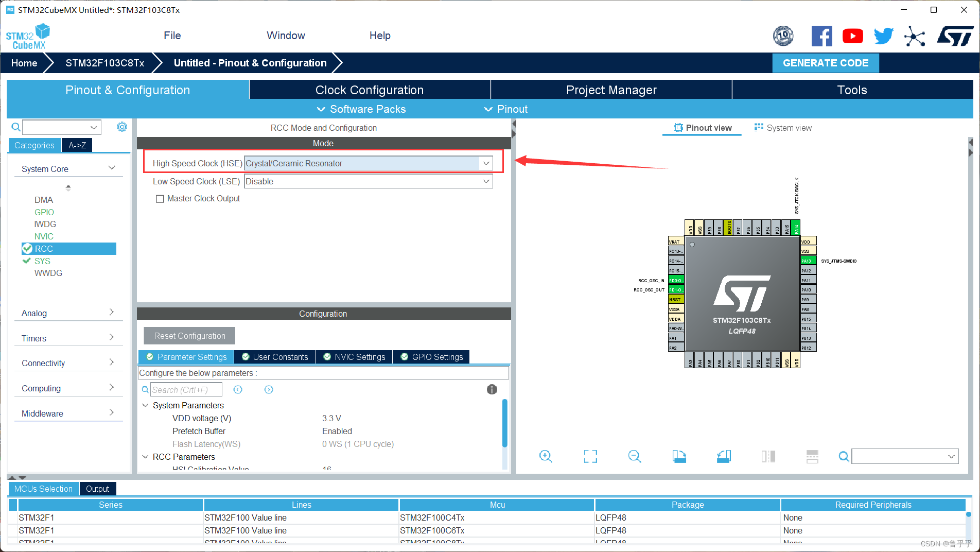Go to next search result arrow
Image resolution: width=980 pixels, height=552 pixels.
[269, 390]
